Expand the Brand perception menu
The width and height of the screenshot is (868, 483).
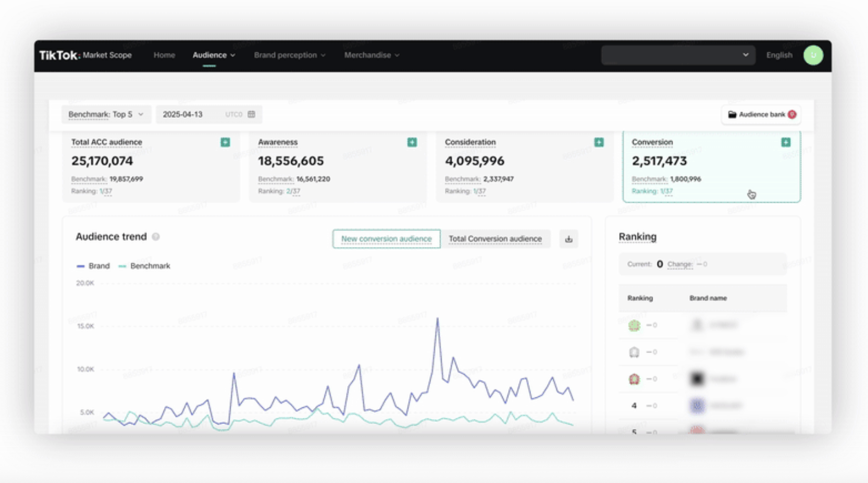click(x=289, y=55)
